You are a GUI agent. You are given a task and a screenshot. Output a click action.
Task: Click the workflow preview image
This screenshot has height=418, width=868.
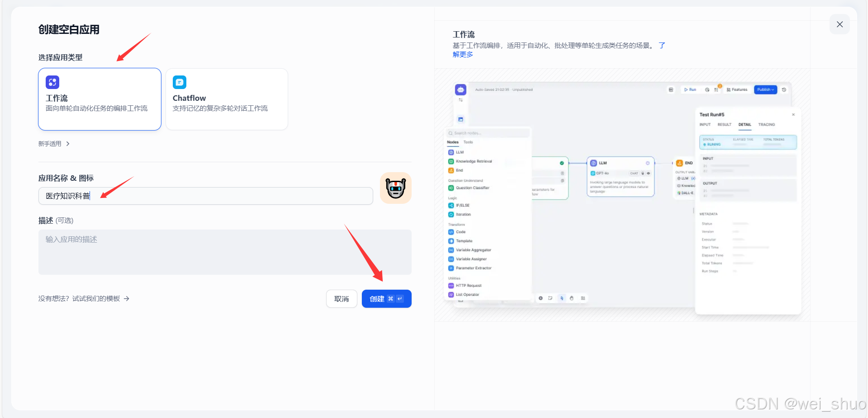tap(622, 195)
